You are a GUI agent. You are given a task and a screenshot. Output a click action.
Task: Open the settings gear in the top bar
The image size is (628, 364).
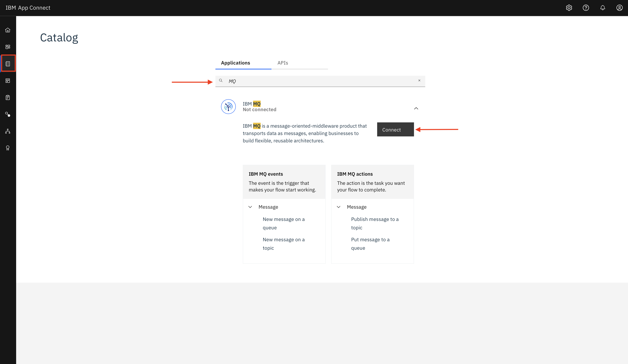click(569, 8)
